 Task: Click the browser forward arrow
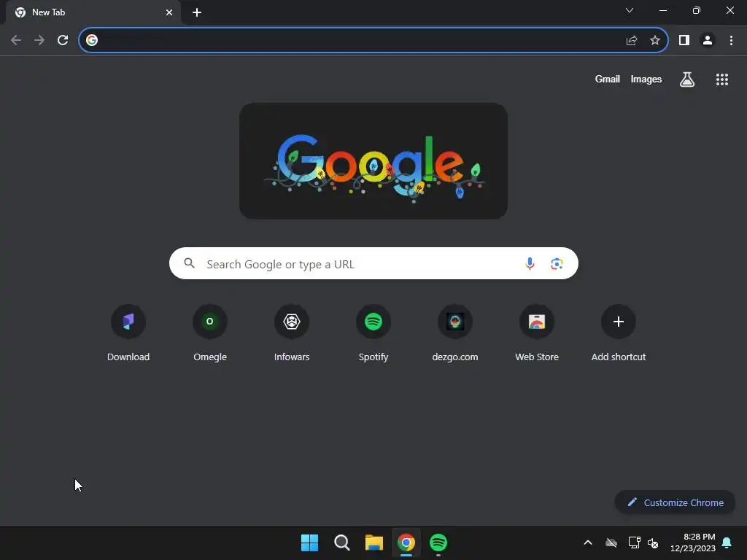tap(39, 40)
